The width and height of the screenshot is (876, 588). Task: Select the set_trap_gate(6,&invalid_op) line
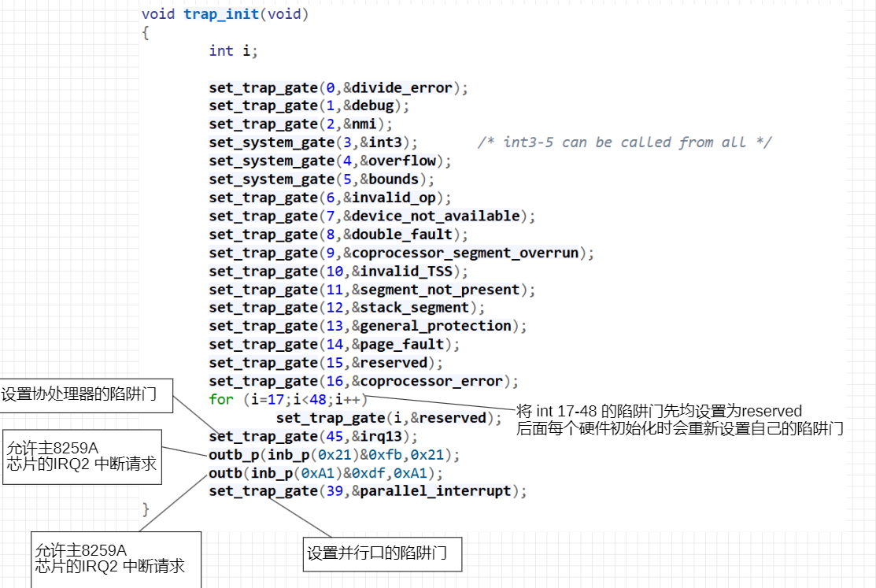(330, 198)
